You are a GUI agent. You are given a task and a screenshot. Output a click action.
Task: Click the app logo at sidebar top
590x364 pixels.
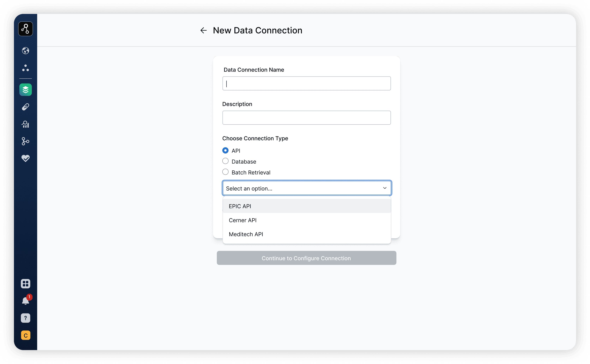click(26, 29)
